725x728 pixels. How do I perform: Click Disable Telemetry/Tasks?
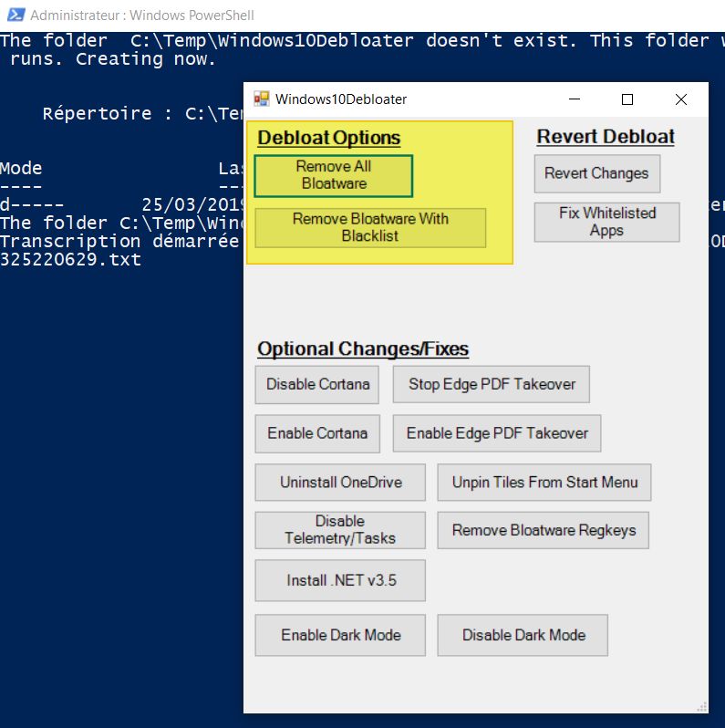(340, 530)
